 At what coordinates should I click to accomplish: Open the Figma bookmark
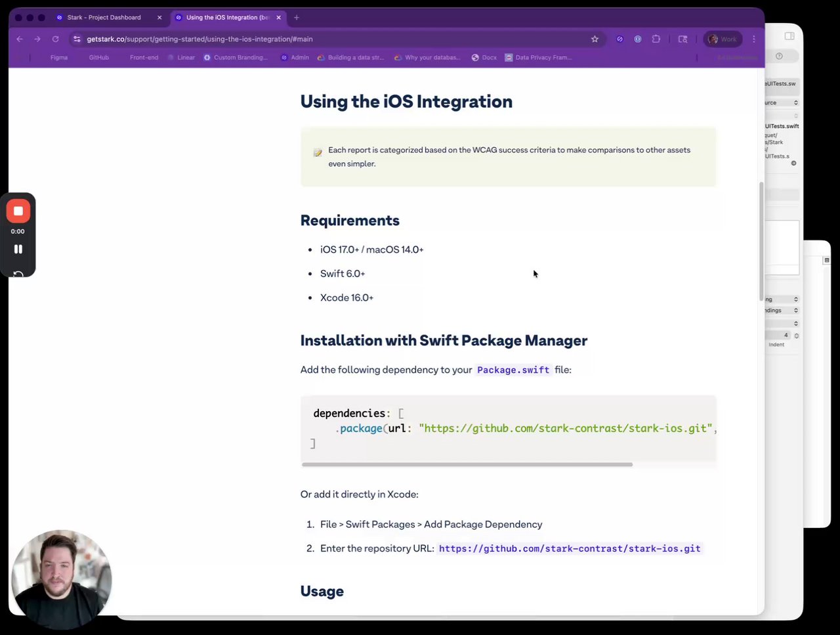[x=59, y=58]
